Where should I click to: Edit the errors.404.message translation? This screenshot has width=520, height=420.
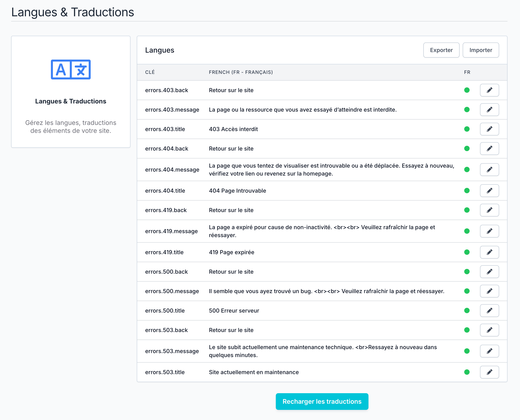point(489,170)
